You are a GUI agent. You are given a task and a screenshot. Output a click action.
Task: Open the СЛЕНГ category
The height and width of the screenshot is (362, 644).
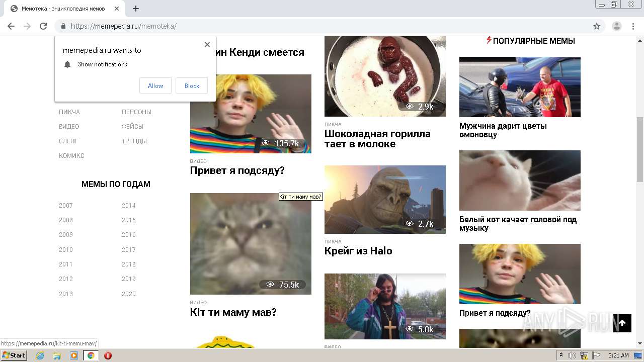point(68,141)
